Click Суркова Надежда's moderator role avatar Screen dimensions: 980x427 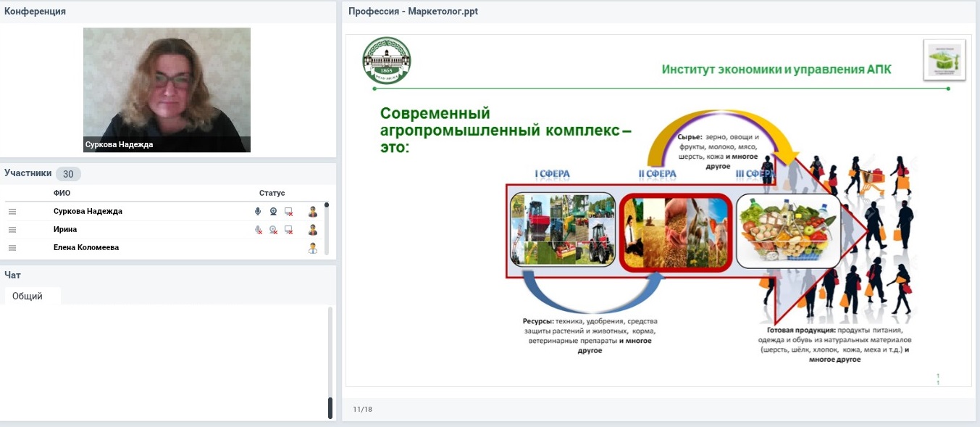[313, 212]
